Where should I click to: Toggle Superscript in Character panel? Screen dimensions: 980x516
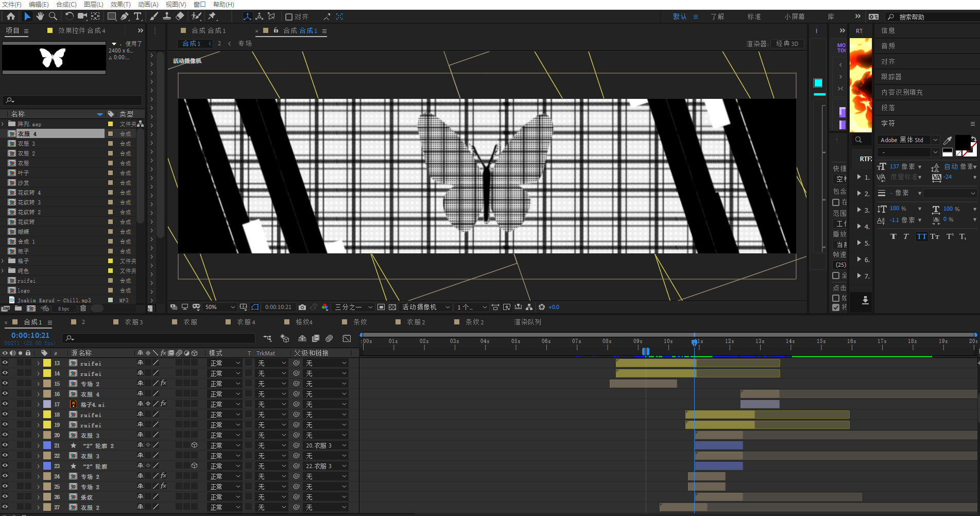click(950, 236)
